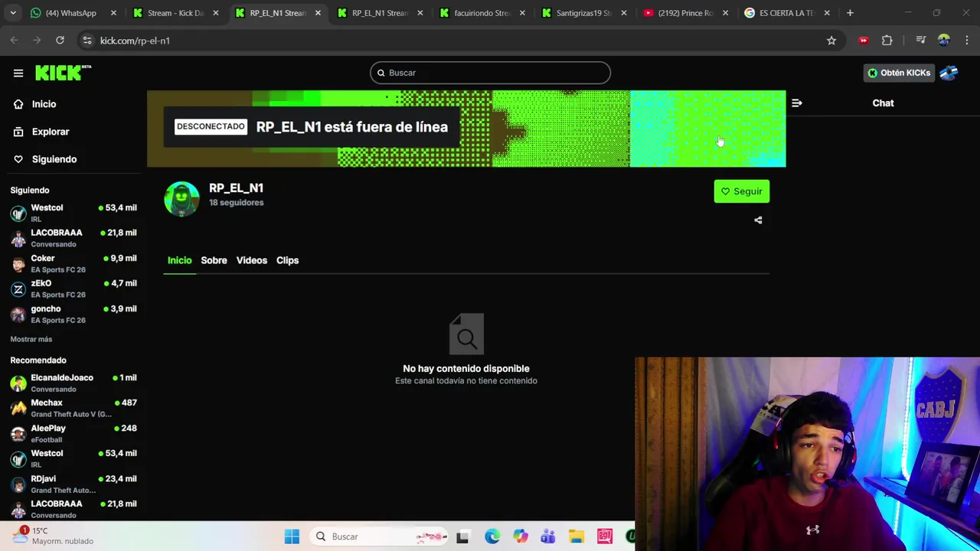Click the KICK logo
The height and width of the screenshot is (551, 980).
(x=63, y=73)
